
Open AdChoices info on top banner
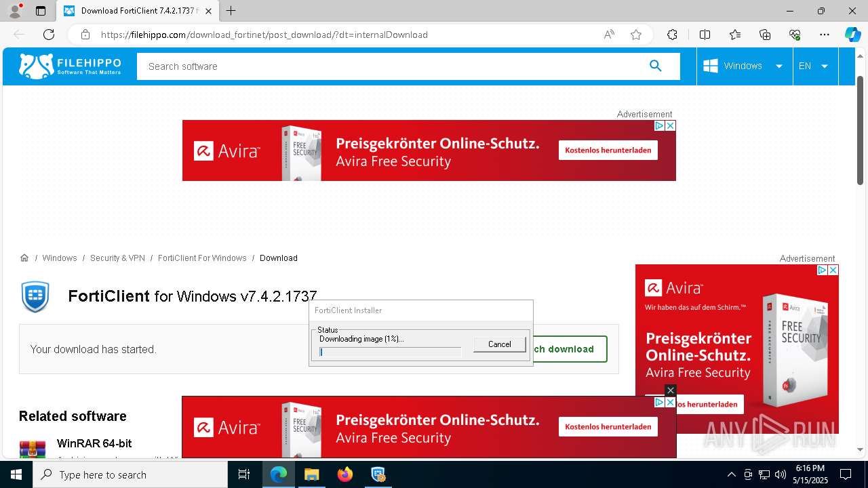tap(659, 125)
